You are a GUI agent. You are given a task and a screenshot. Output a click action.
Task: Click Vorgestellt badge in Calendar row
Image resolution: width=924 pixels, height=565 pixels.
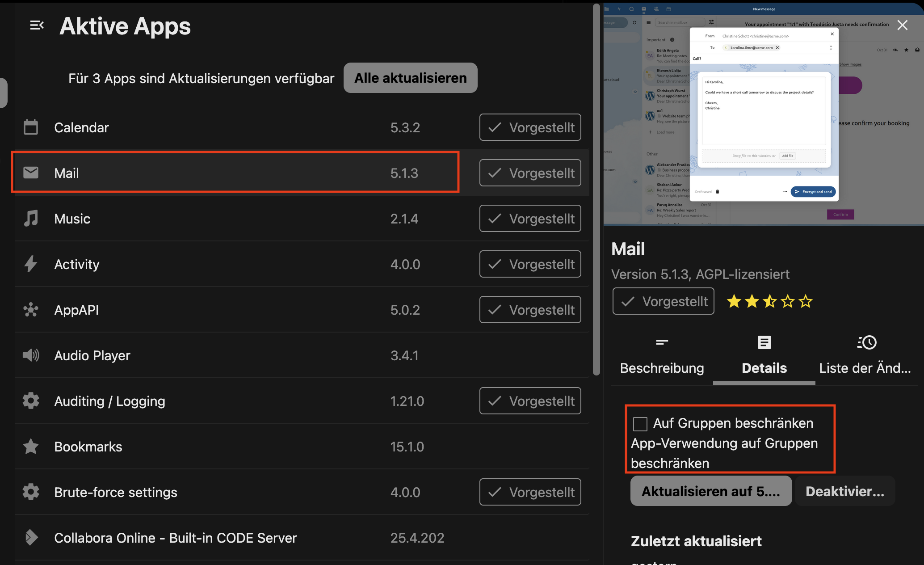click(x=530, y=127)
